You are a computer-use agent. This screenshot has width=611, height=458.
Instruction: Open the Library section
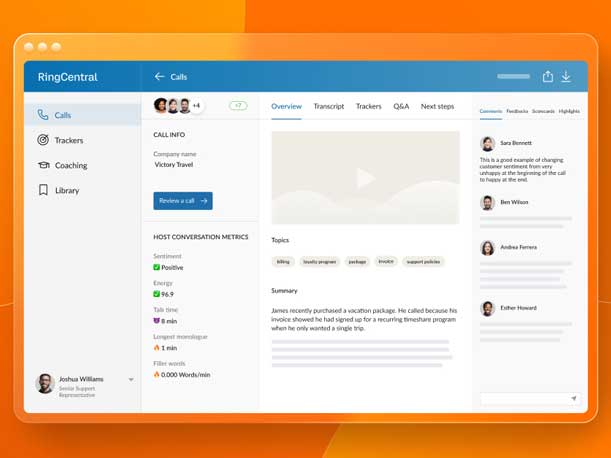[66, 190]
